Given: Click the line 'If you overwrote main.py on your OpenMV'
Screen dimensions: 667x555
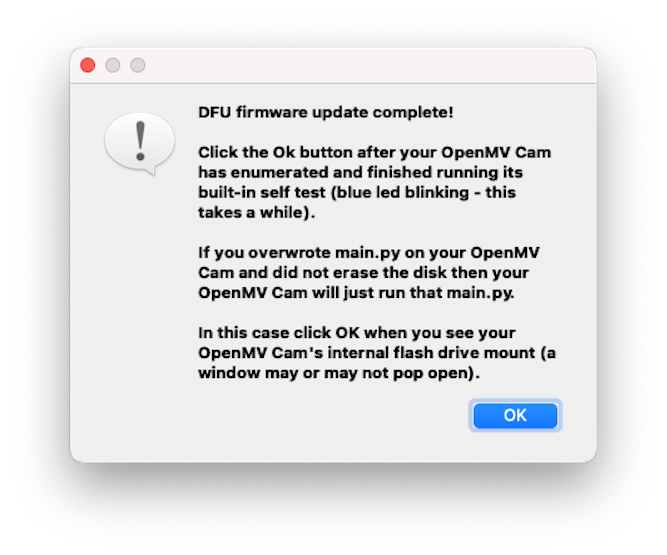Looking at the screenshot, I should pyautogui.click(x=369, y=253).
